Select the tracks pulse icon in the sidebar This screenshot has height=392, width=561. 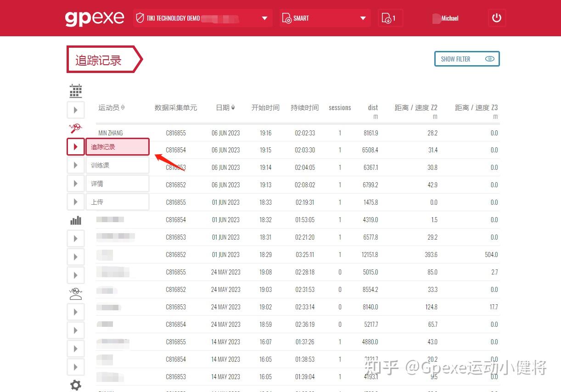tap(75, 128)
